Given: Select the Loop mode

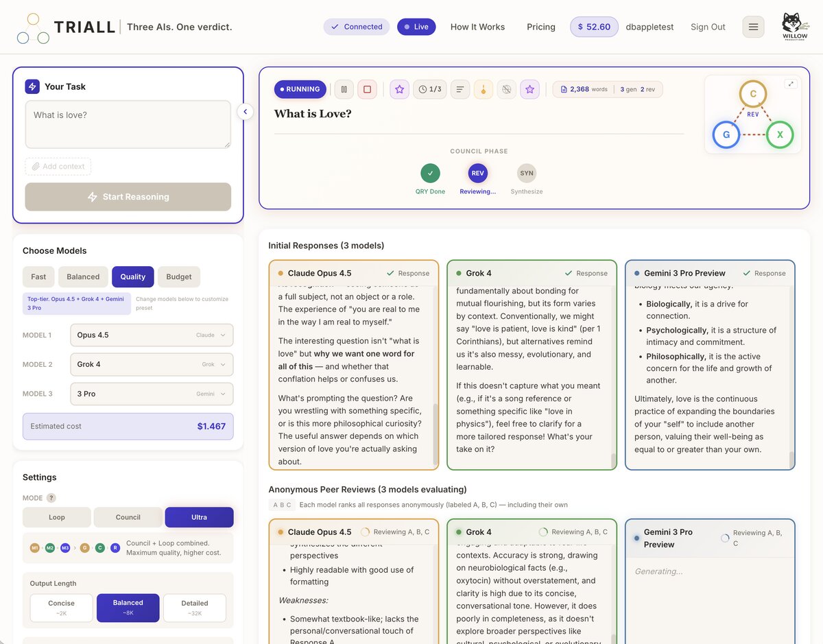Looking at the screenshot, I should click(57, 517).
